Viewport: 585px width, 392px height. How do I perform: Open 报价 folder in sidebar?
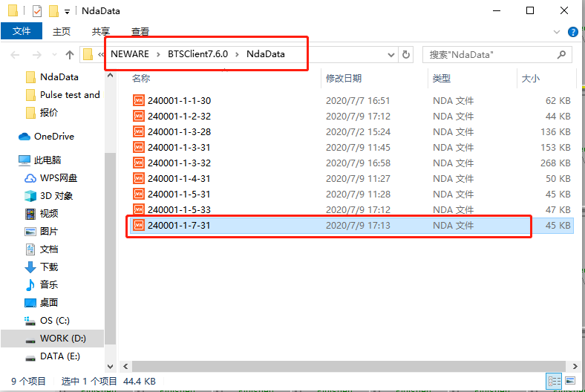pos(48,113)
